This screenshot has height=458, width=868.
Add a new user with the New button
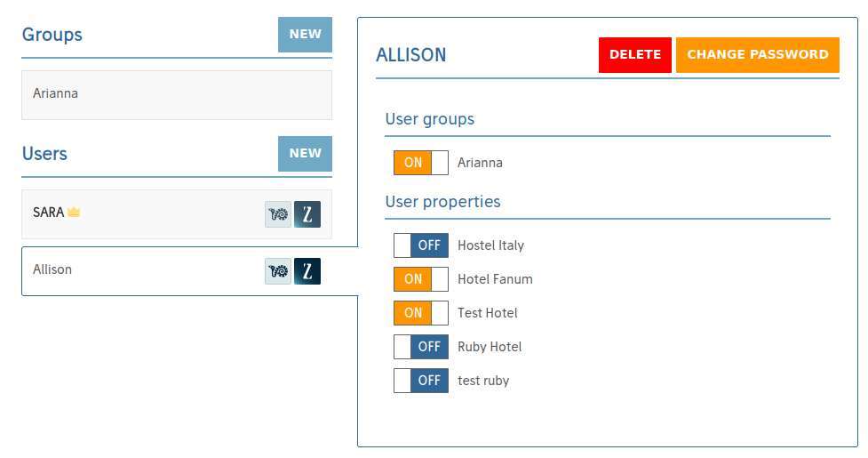click(305, 154)
